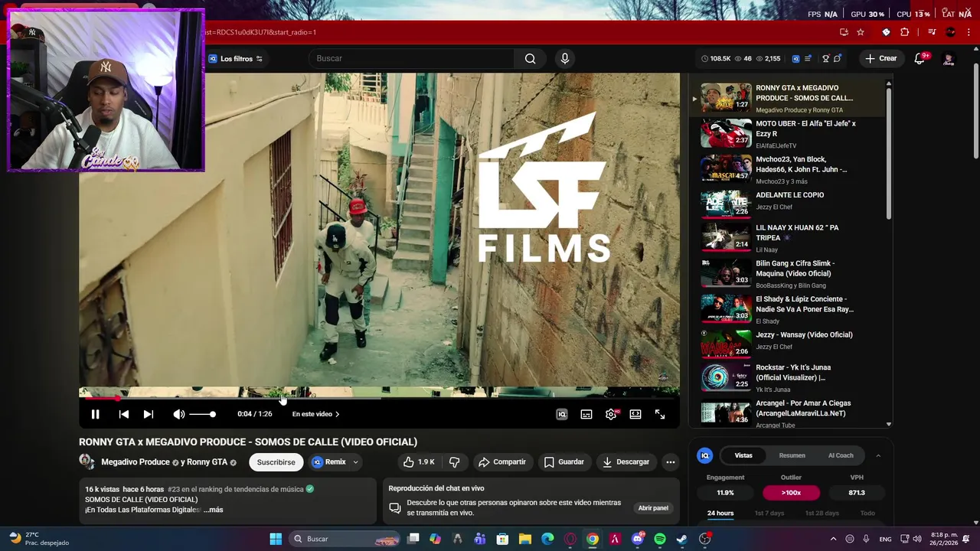The height and width of the screenshot is (551, 980).
Task: Subscribe with the Suscribirse button
Action: (x=276, y=462)
